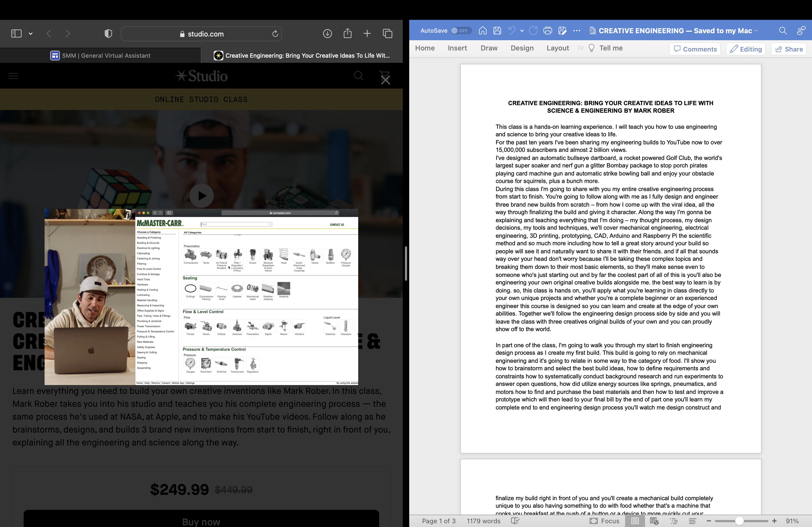Click the Comments button
This screenshot has height=527, width=812.
click(x=695, y=49)
